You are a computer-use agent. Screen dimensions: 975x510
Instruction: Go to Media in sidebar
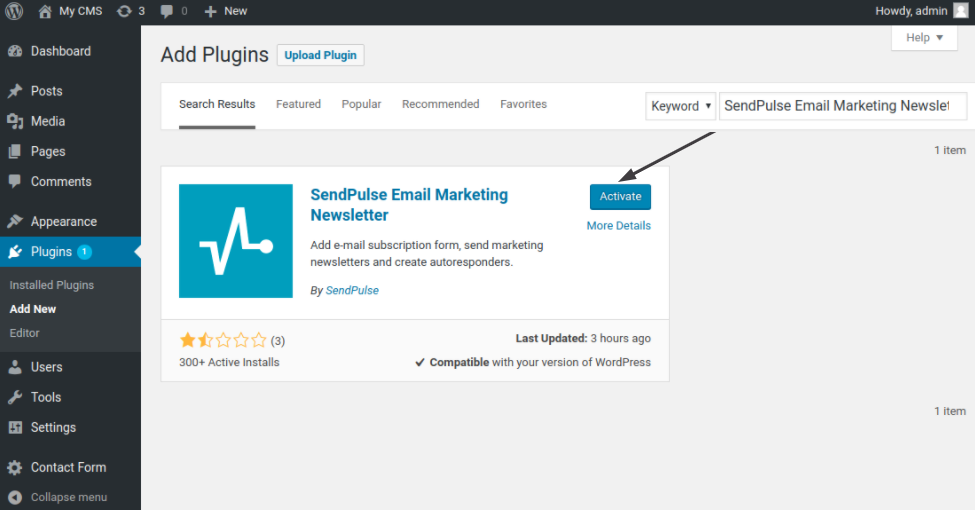(x=47, y=121)
